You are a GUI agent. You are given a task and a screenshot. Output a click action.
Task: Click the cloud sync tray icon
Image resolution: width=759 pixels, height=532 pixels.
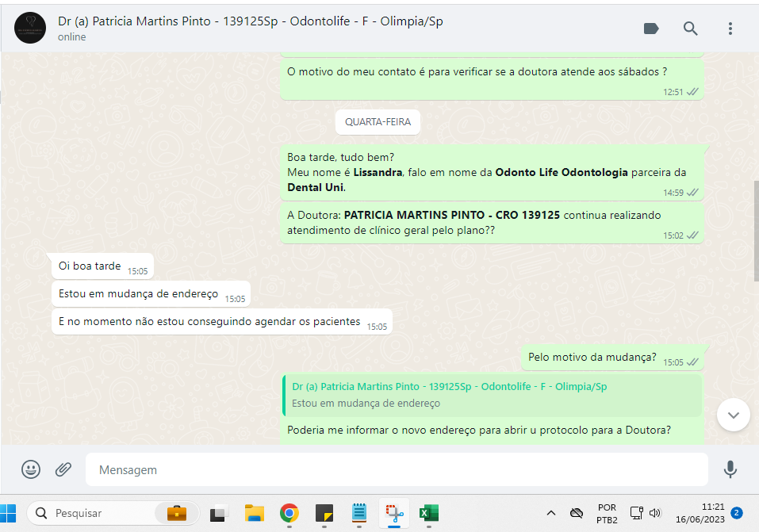[576, 513]
